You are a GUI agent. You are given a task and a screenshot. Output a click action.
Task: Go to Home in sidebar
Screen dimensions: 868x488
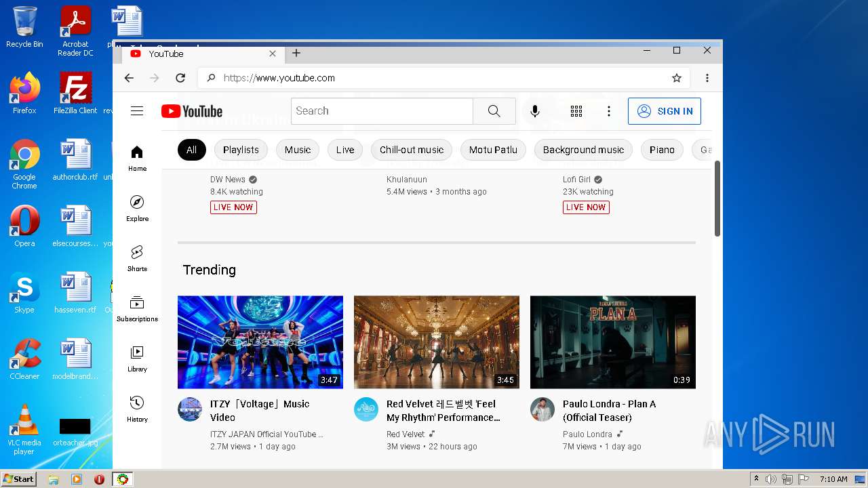137,159
